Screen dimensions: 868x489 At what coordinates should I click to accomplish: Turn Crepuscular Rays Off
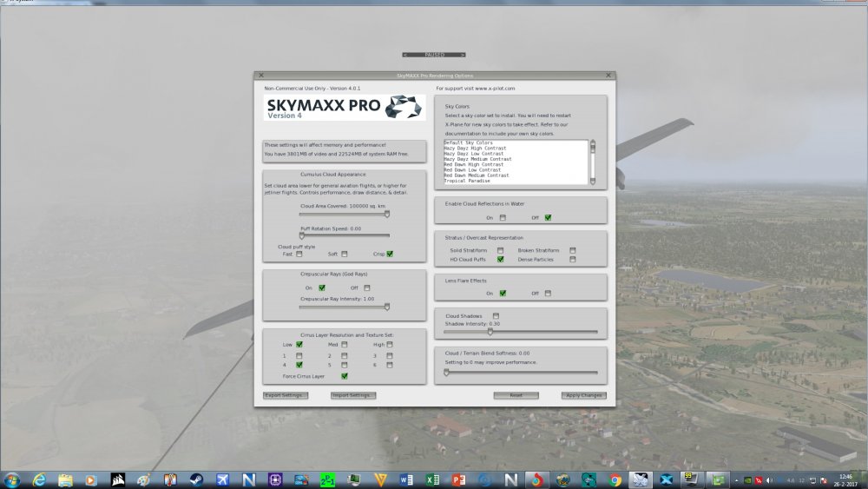(367, 288)
